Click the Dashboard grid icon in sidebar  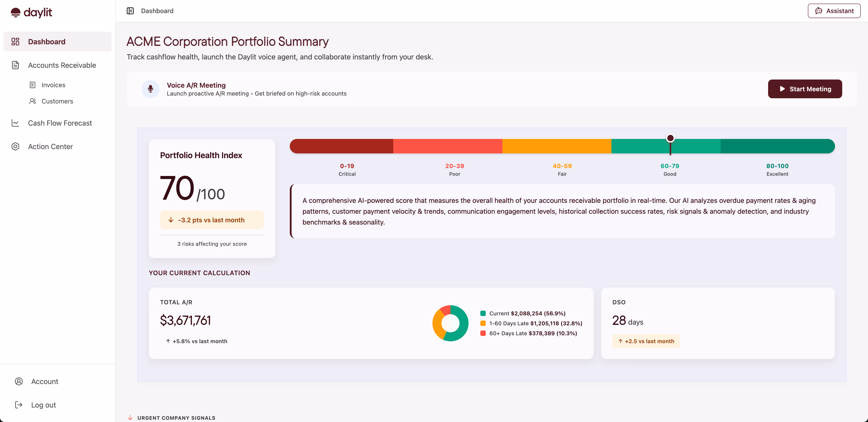click(x=16, y=41)
